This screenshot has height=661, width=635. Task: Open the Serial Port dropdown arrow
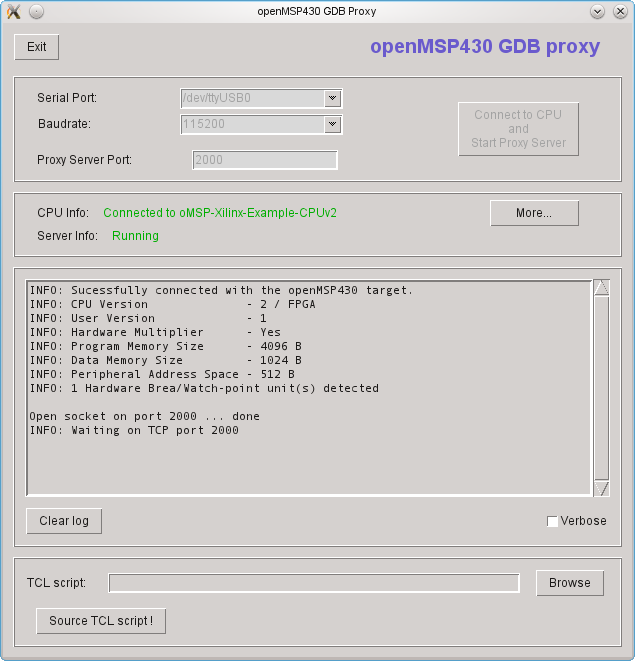[333, 98]
